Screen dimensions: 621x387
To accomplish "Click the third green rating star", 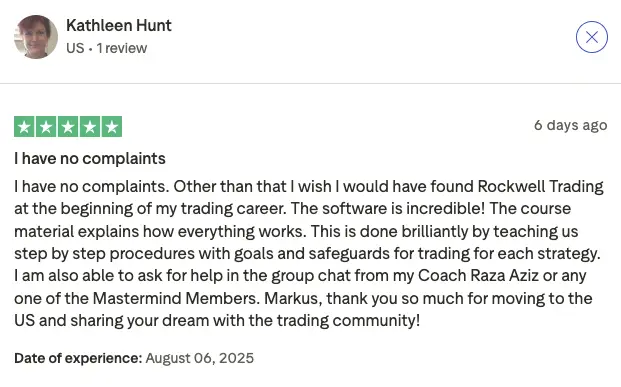I will tap(68, 127).
